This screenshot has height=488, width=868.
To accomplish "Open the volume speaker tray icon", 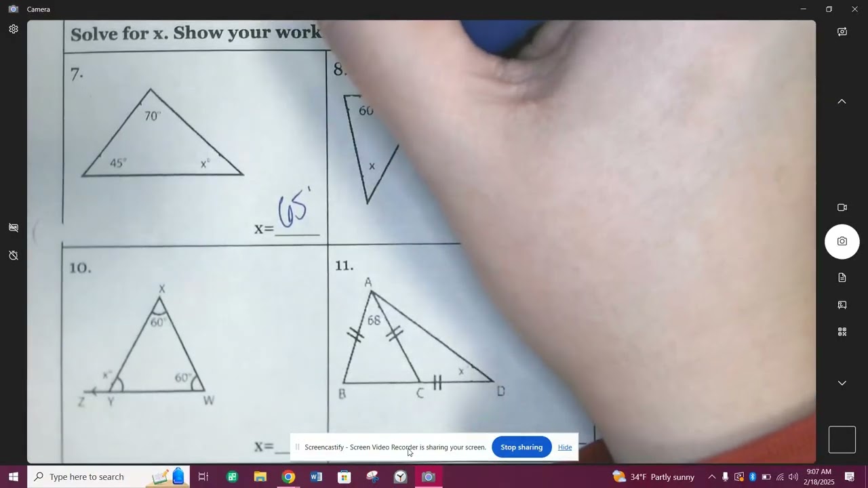I will tap(793, 477).
